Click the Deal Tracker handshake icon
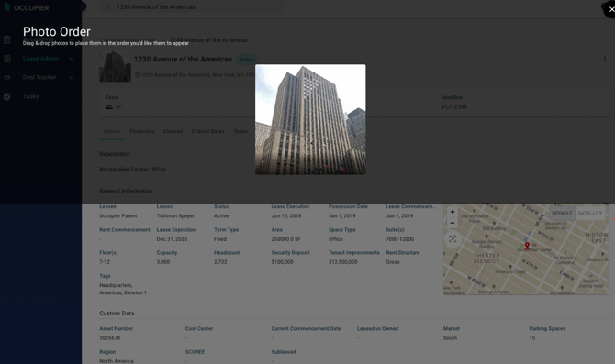 7,78
